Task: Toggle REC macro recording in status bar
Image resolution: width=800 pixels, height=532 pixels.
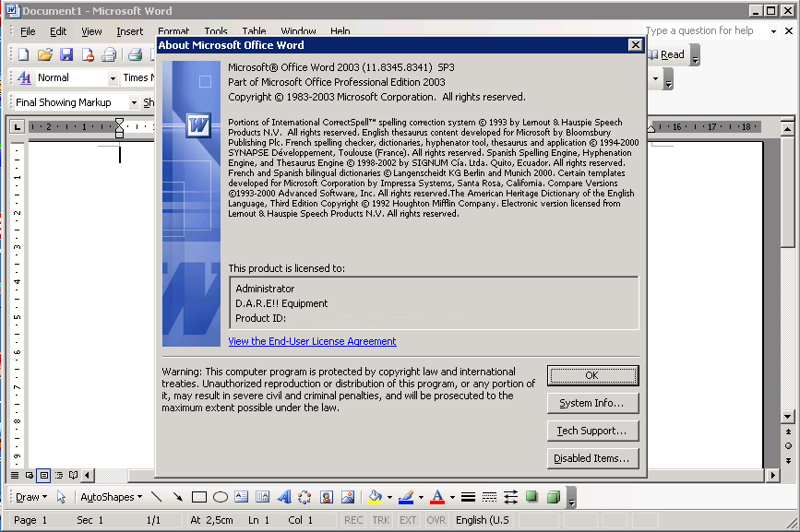Action: pos(353,520)
